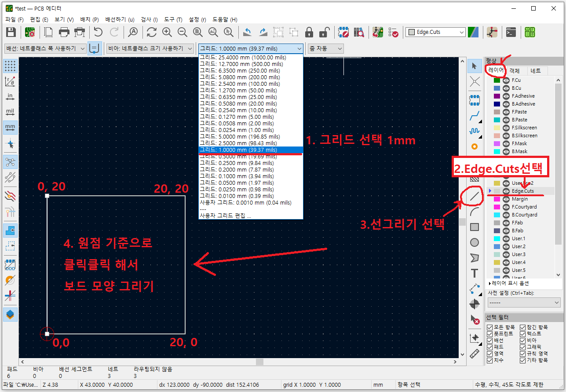Select the Draw Circle tool
Viewport: 566px width, 392px height.
tap(474, 242)
